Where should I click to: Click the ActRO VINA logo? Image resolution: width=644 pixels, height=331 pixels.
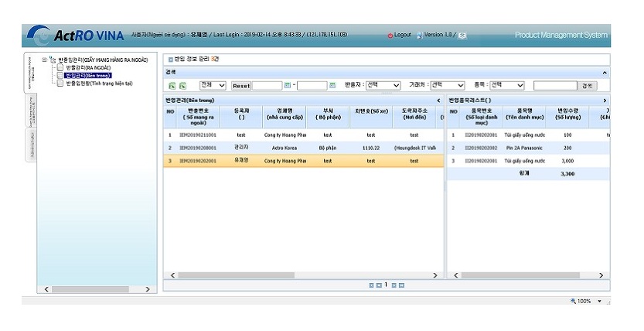[x=75, y=36]
